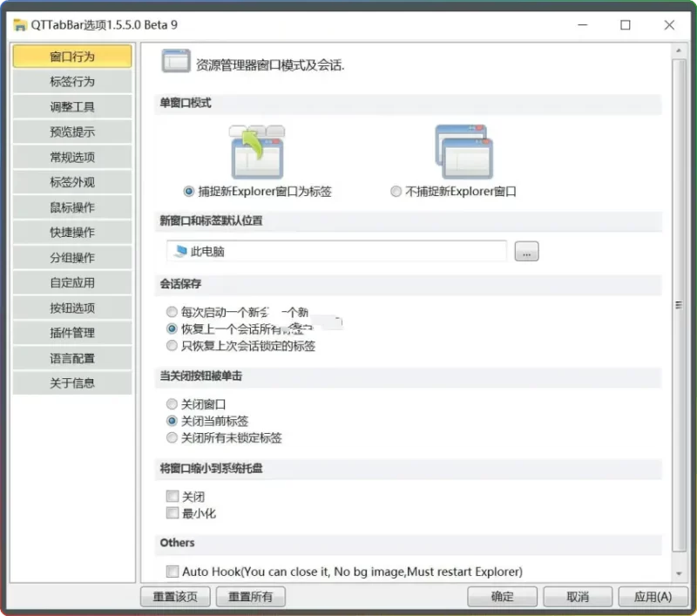
Task: Open the 插件管理 settings page
Action: coord(72,332)
